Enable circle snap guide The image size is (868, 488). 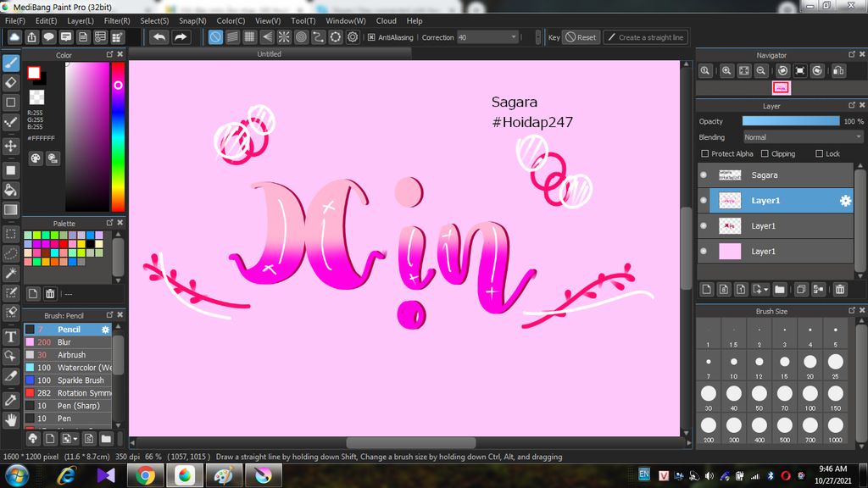click(x=301, y=37)
